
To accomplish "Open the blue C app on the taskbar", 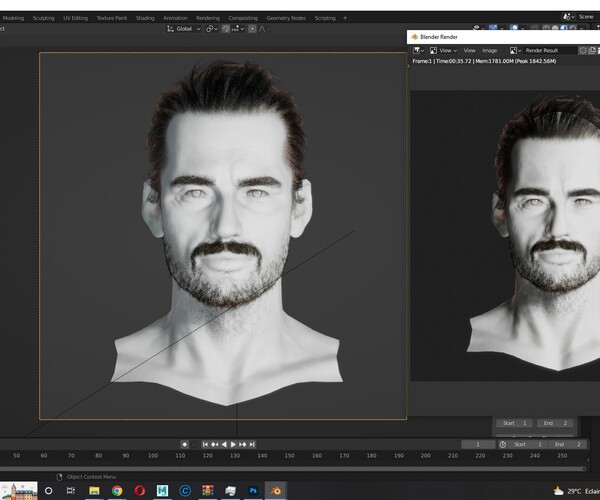I will pos(185,490).
